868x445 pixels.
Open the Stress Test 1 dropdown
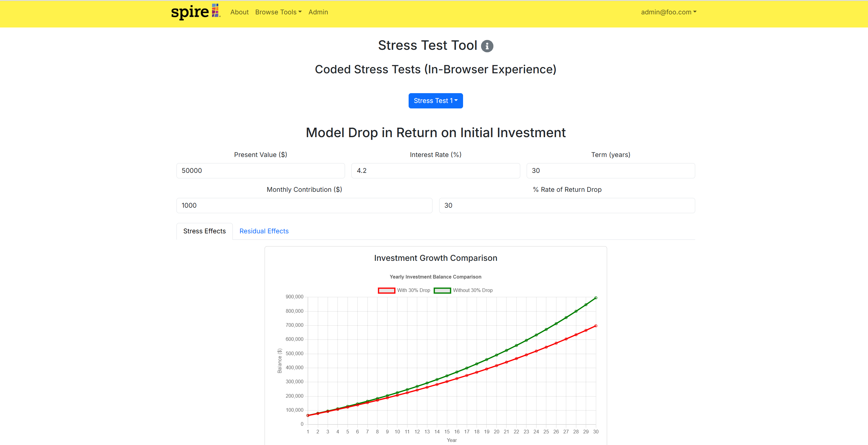tap(435, 101)
